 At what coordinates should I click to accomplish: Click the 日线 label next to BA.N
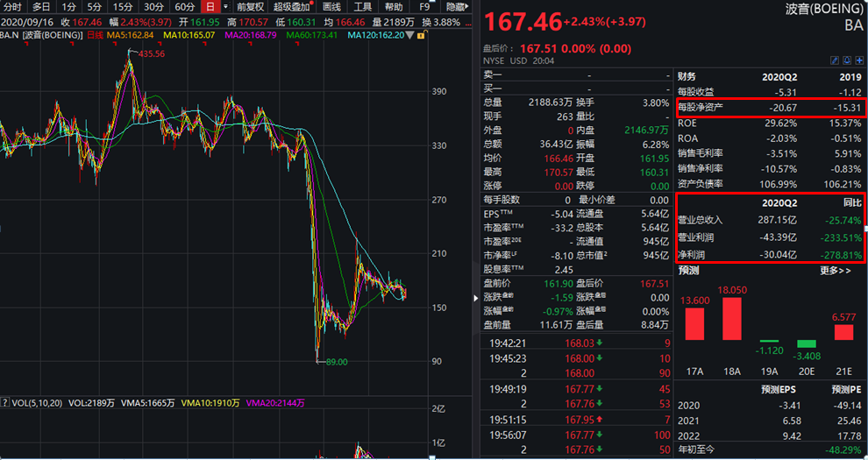tap(95, 35)
